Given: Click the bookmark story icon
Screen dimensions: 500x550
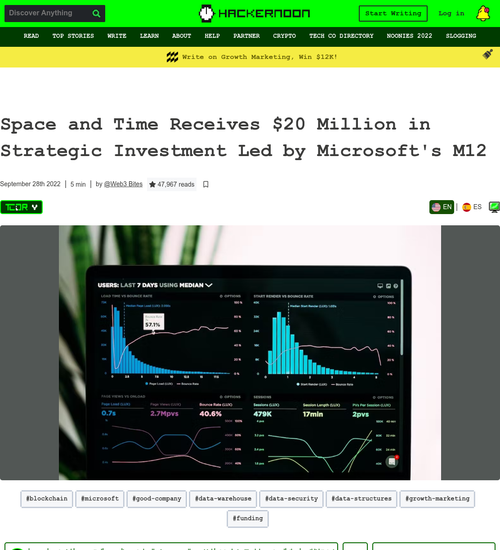Looking at the screenshot, I should point(206,184).
